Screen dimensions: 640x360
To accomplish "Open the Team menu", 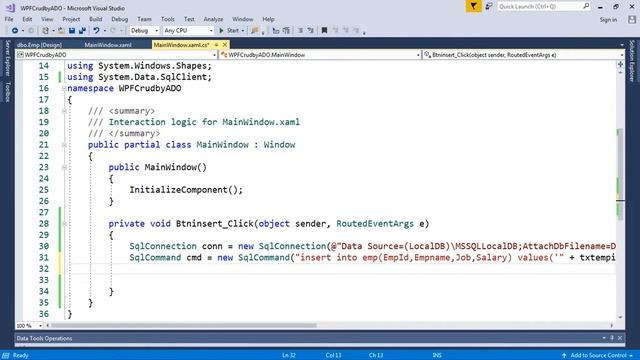I will point(144,19).
